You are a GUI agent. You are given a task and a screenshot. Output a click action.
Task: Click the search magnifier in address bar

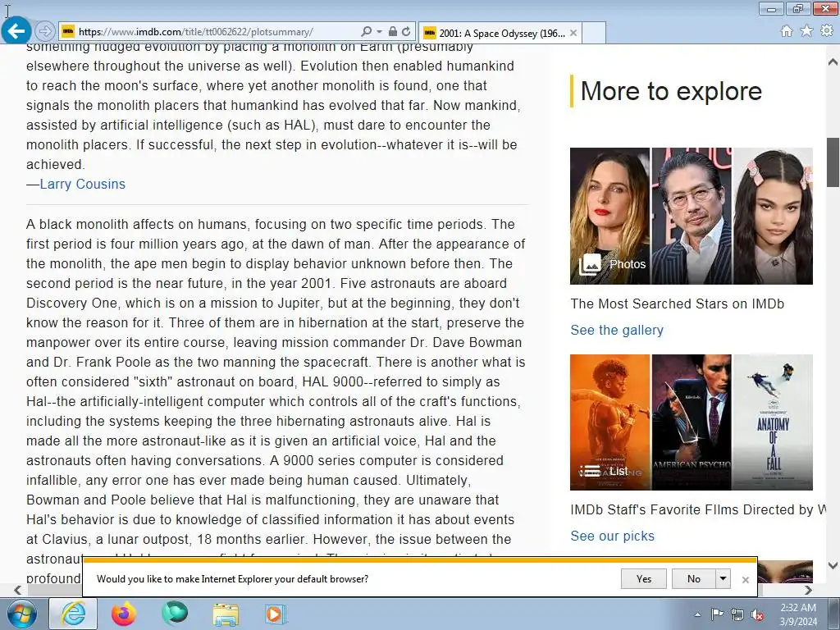[367, 32]
